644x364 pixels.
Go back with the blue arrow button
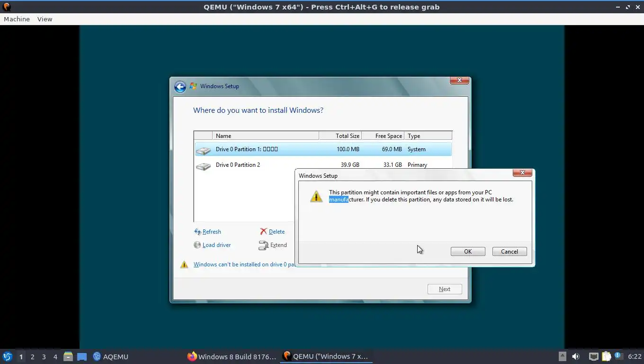click(x=180, y=86)
